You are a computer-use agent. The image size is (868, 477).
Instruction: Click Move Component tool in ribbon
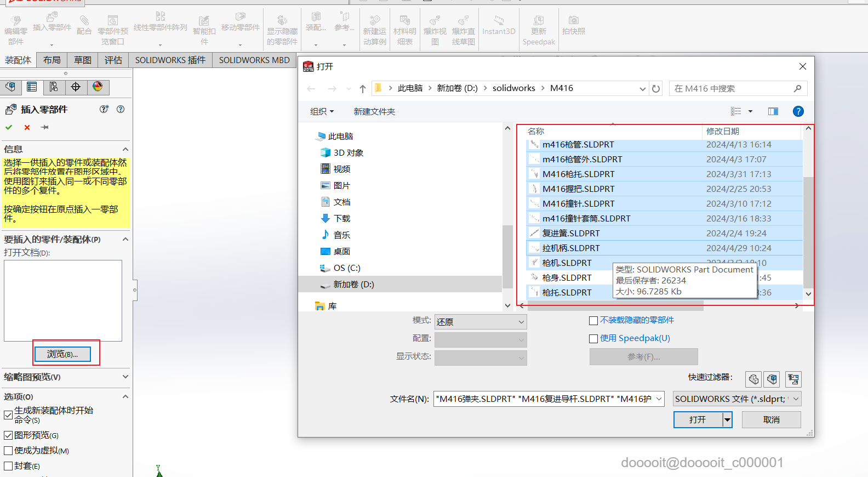(241, 27)
